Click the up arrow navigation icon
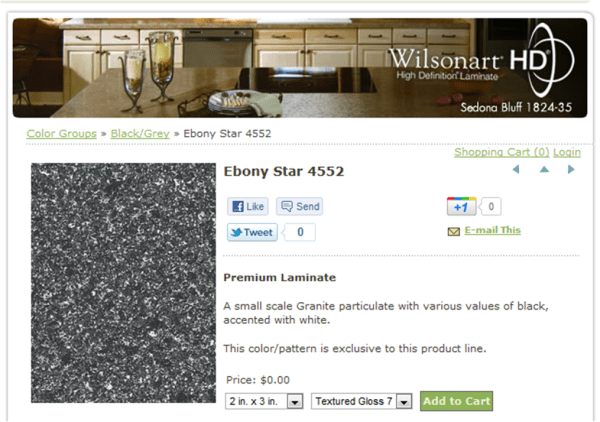The height and width of the screenshot is (422, 600). pyautogui.click(x=544, y=169)
